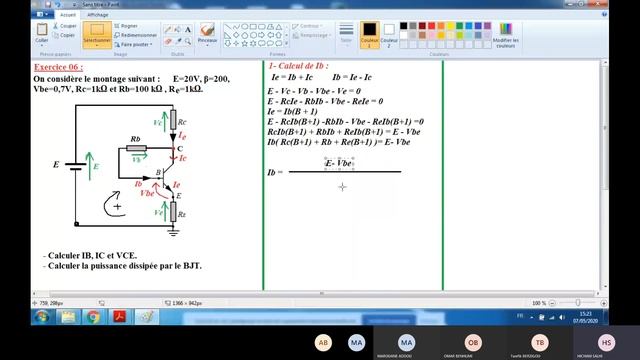640x360 pixels.
Task: Click Rogner (crop) in Image group
Action: [126, 26]
